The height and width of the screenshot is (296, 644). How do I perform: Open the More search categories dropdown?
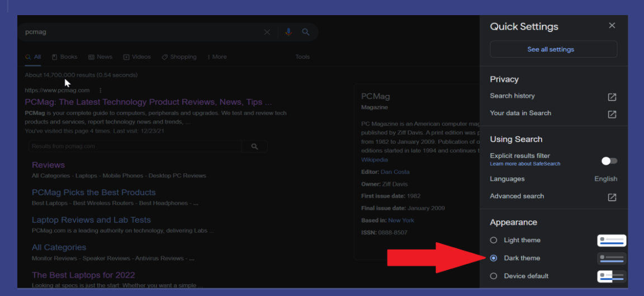coord(217,57)
